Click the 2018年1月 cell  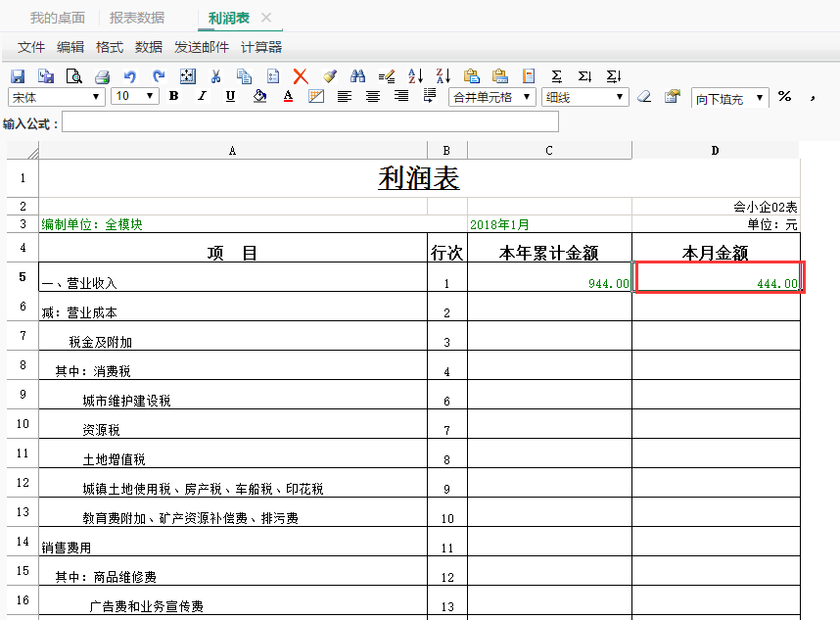[549, 224]
